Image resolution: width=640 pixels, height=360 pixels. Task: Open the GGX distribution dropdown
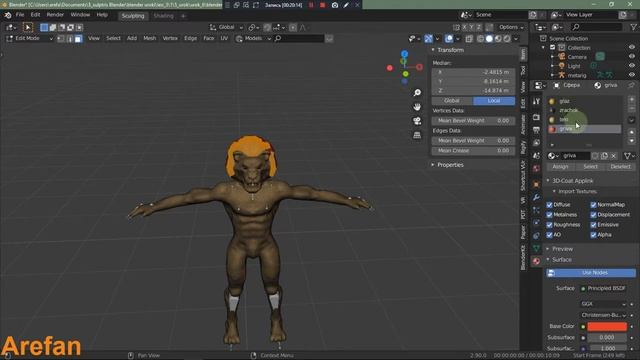(603, 304)
